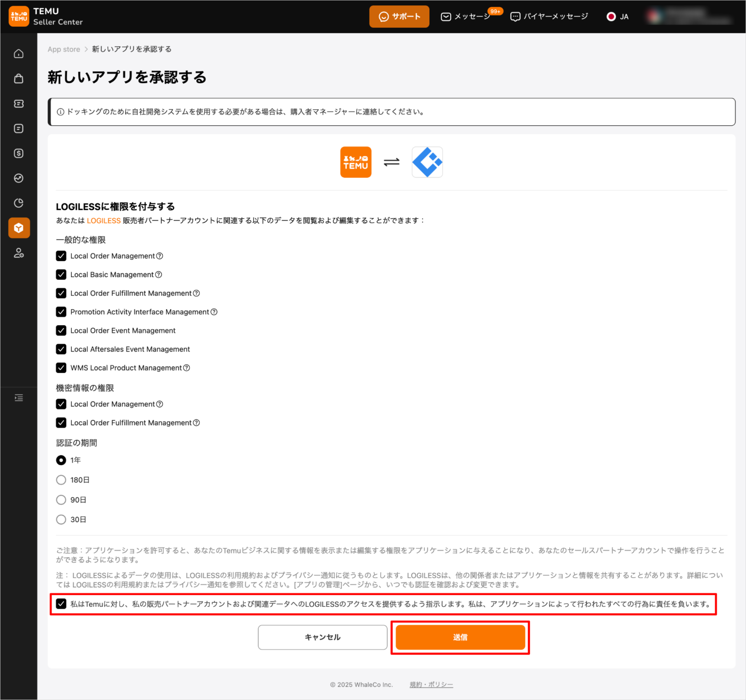Uncheck WMS Local Product Management permission

(61, 368)
